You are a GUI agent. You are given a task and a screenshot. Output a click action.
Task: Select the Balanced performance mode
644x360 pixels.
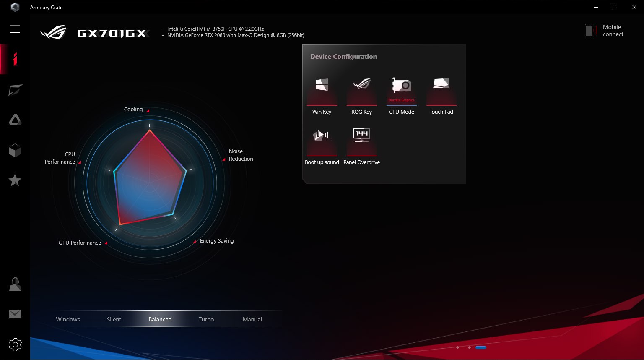tap(160, 319)
